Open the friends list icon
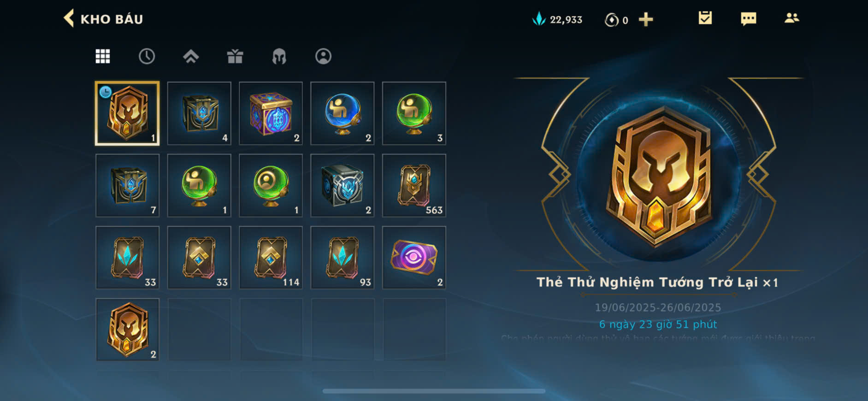 click(x=791, y=18)
